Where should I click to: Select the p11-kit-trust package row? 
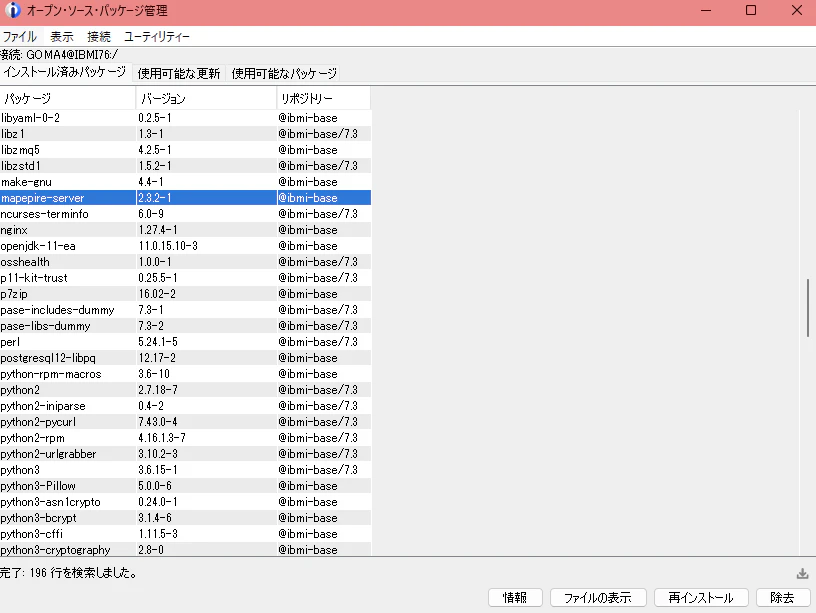185,278
